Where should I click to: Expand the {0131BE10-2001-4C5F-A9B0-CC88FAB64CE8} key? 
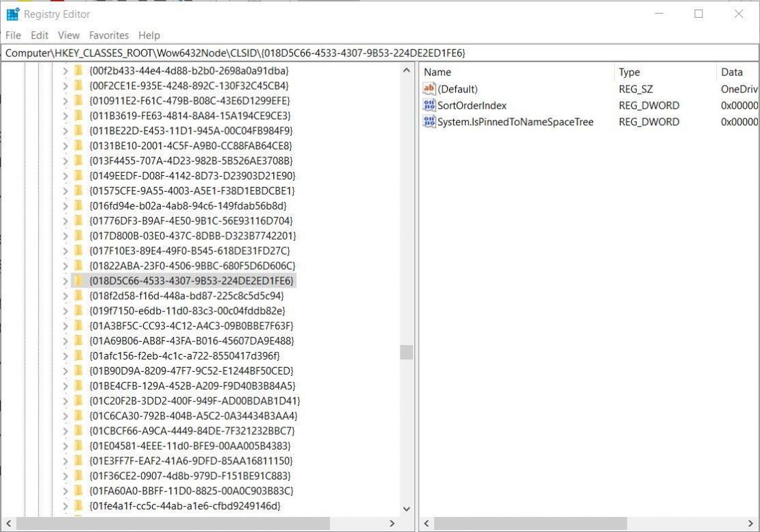pos(66,145)
